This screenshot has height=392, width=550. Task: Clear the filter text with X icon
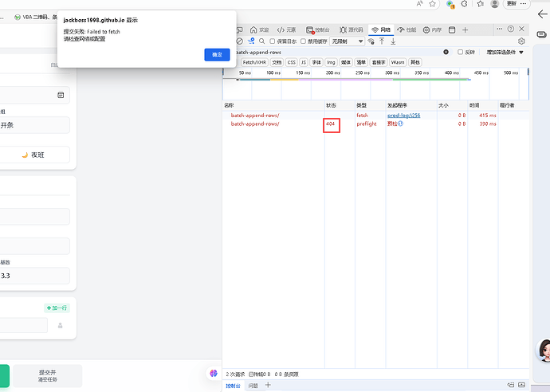(446, 52)
